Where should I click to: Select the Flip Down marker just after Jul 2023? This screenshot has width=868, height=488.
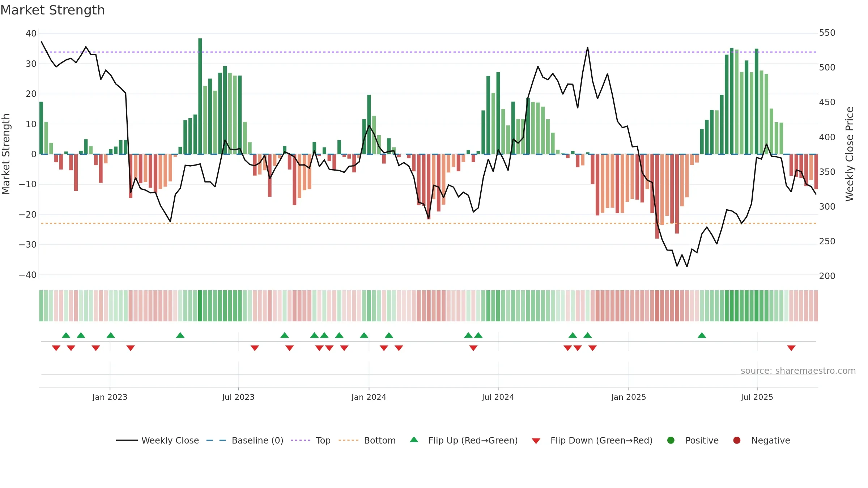[x=255, y=348]
